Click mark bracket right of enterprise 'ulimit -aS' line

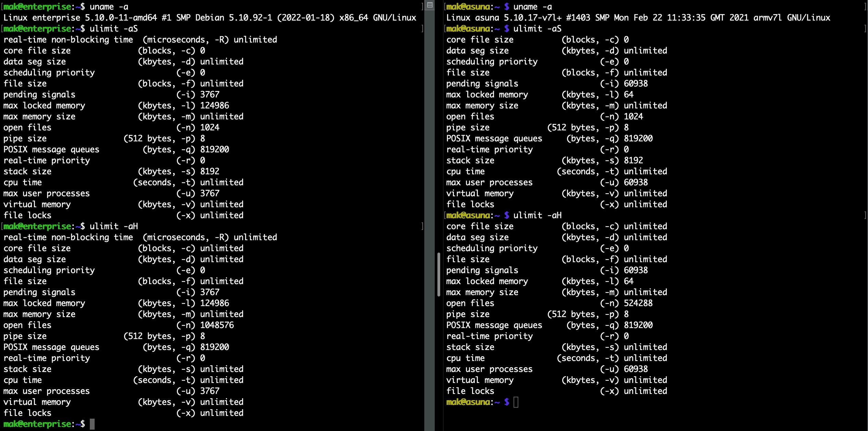pos(422,28)
